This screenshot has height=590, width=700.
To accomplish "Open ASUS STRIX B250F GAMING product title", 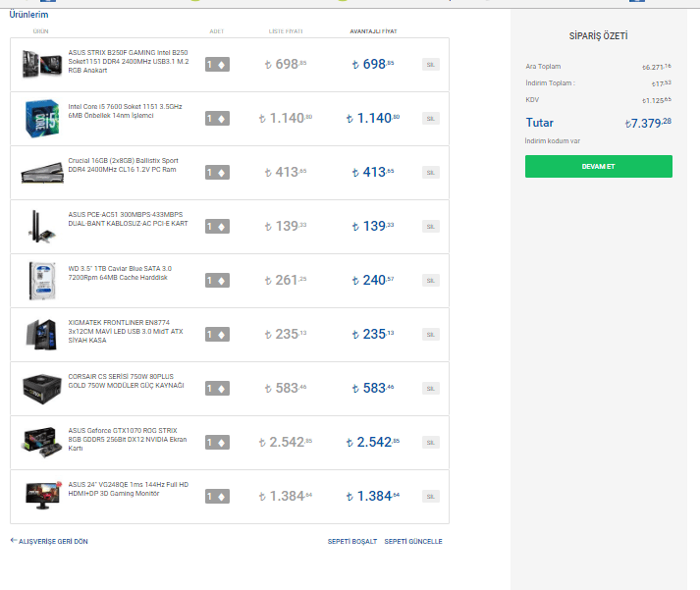I will point(129,62).
